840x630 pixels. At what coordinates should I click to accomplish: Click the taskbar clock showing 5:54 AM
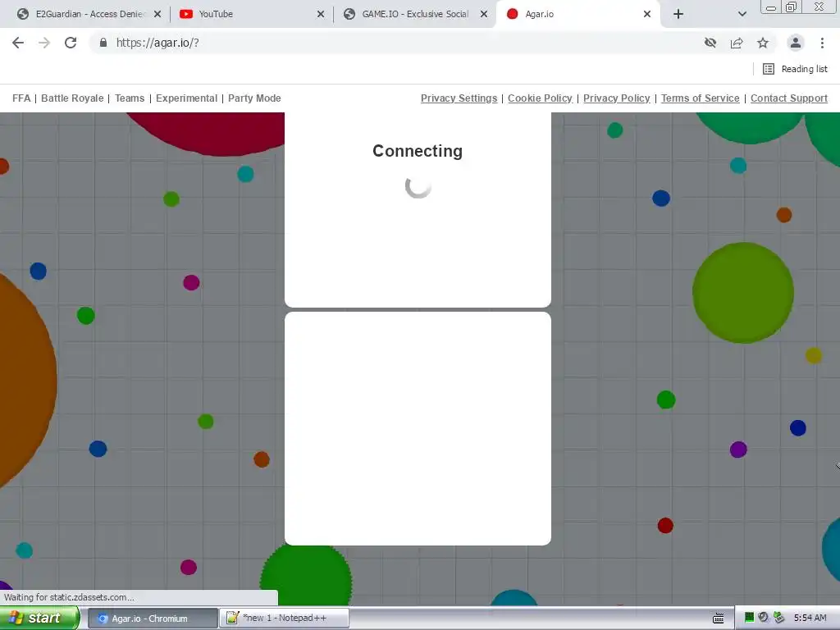pos(810,618)
